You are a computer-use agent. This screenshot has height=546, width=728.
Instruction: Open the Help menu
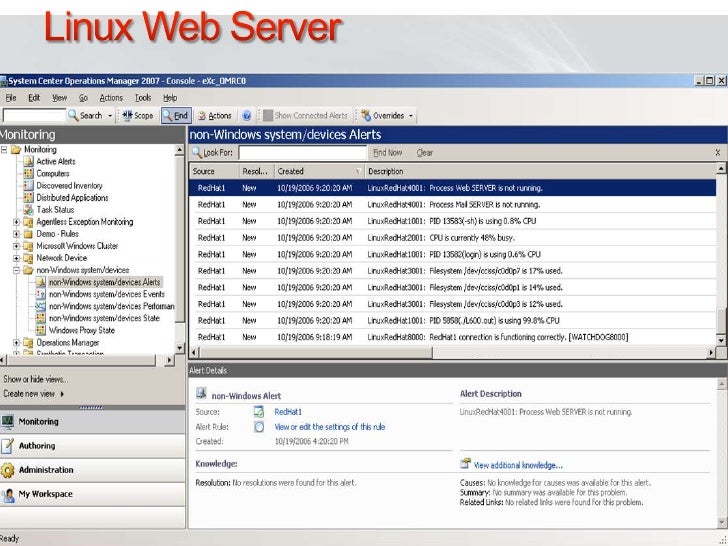coord(170,98)
